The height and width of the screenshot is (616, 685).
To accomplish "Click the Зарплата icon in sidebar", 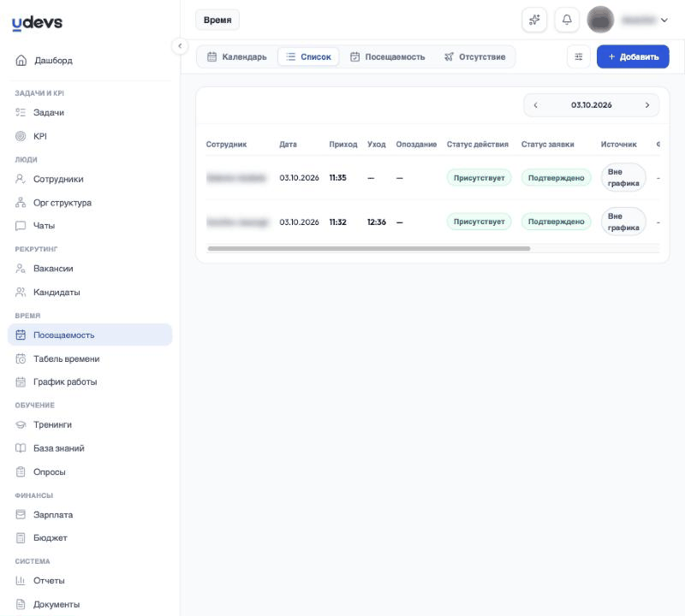I will (x=21, y=515).
